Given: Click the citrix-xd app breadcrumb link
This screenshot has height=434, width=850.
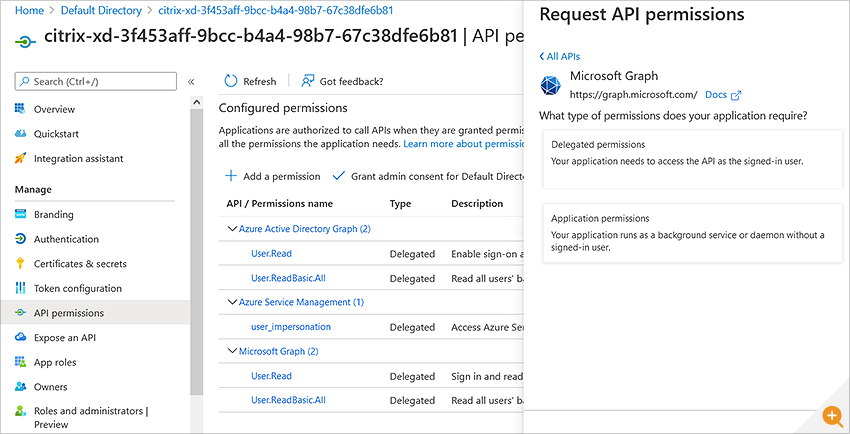Looking at the screenshot, I should click(276, 10).
